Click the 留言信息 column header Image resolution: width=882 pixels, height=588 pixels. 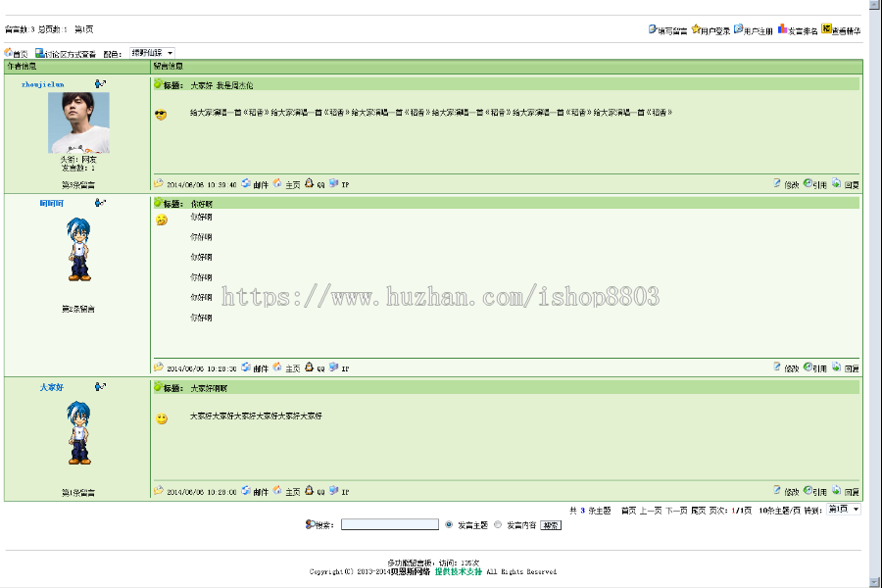coord(169,67)
